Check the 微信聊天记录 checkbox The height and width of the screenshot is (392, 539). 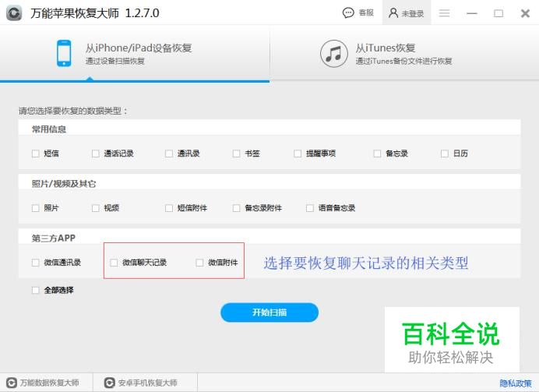coord(114,263)
